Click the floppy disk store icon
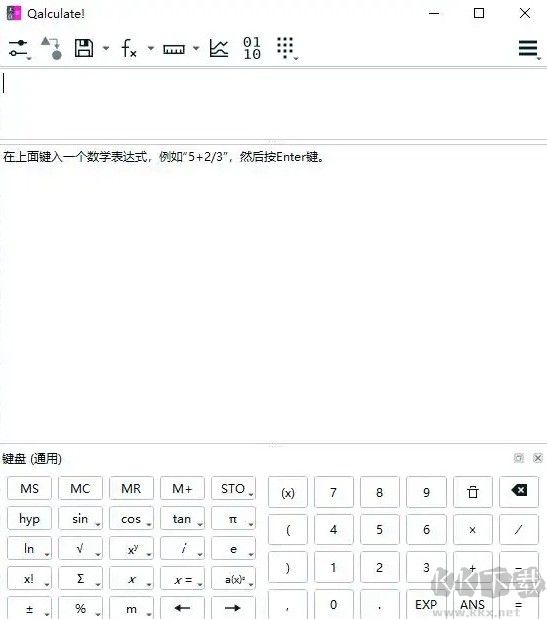 click(84, 48)
